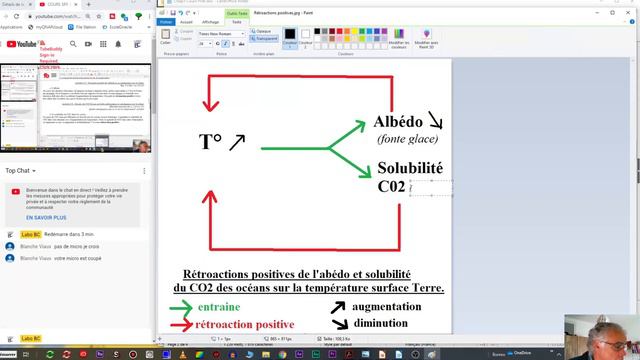Pick the red color in palette

click(x=340, y=31)
